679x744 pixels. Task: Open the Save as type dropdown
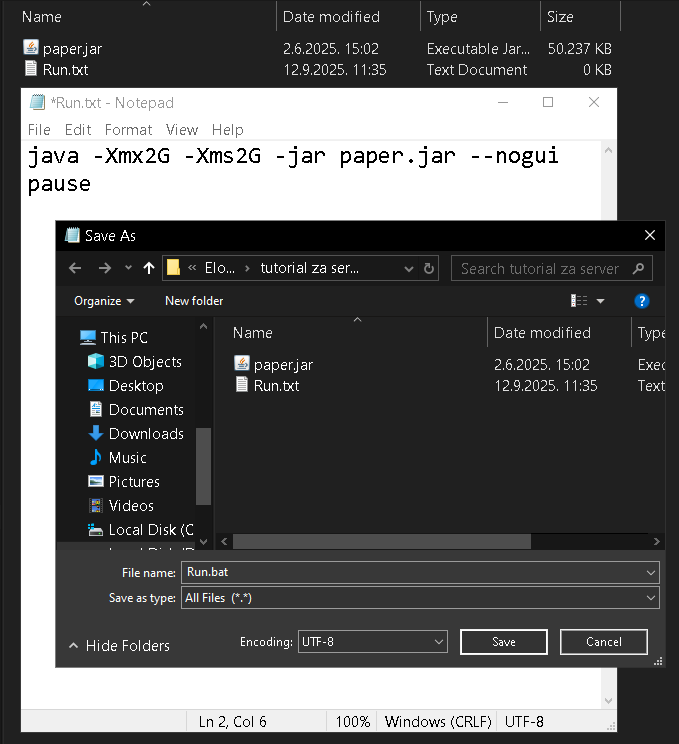(x=420, y=597)
